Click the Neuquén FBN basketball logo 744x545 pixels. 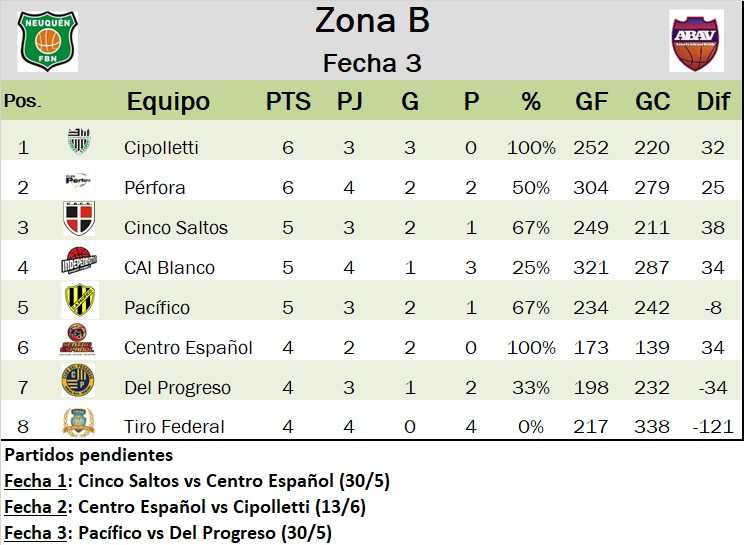[x=47, y=40]
